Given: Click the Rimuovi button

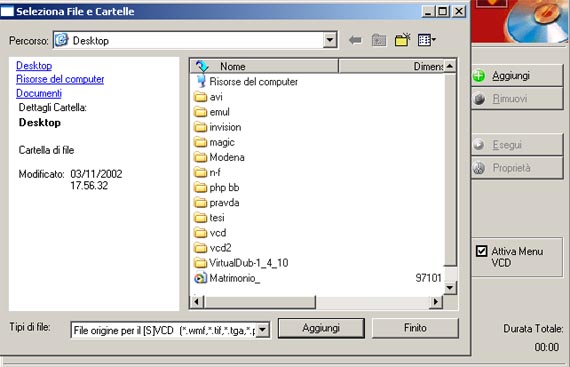Looking at the screenshot, I should (x=517, y=98).
